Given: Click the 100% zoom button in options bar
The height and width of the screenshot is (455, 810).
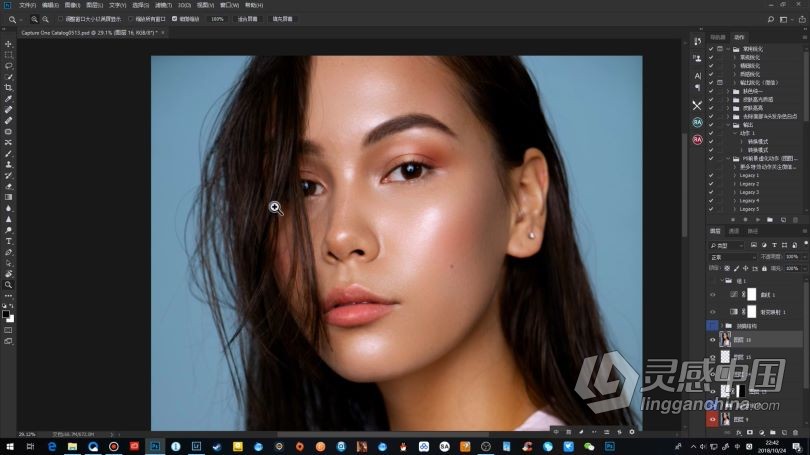Looking at the screenshot, I should click(217, 19).
